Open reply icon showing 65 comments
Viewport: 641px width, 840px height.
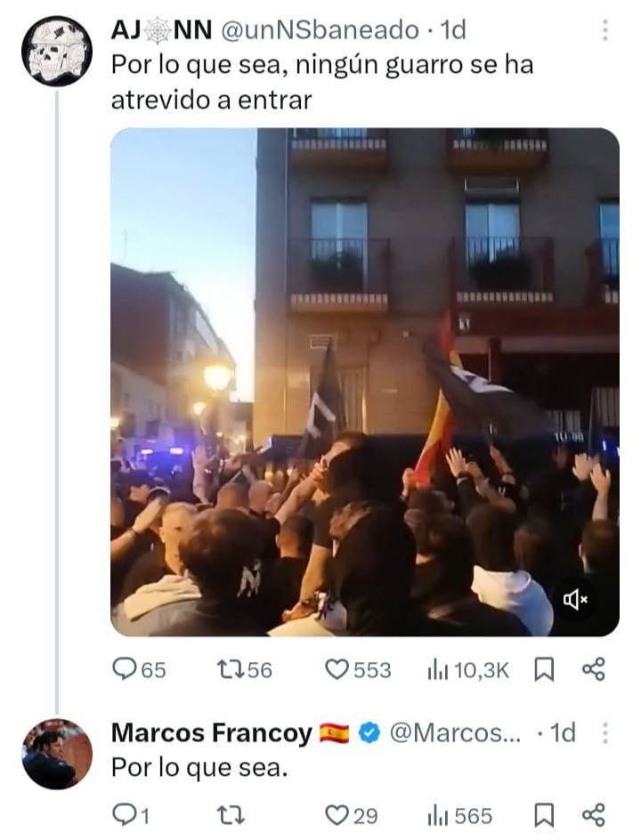[x=139, y=670]
